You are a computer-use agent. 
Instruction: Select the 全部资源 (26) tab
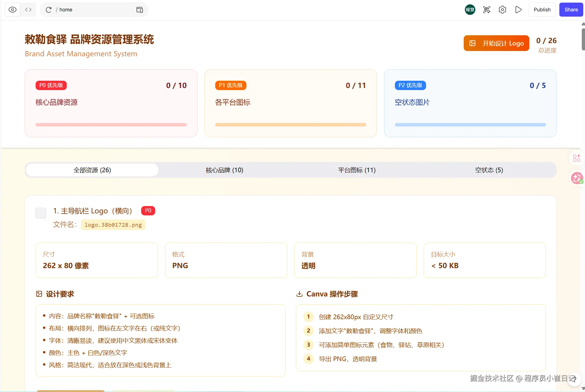92,170
